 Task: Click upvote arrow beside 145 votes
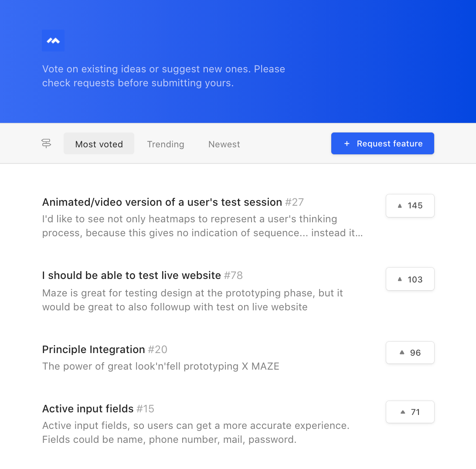(400, 206)
